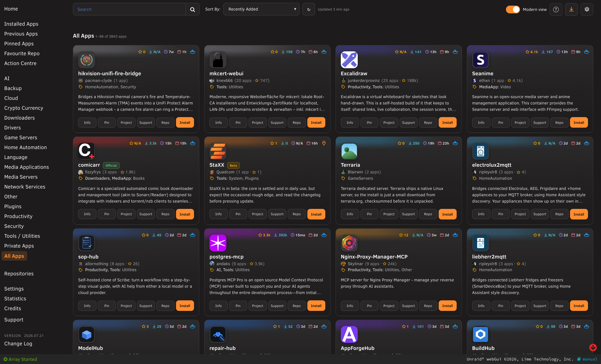Click the mkcert-webui padlock app icon

click(218, 60)
